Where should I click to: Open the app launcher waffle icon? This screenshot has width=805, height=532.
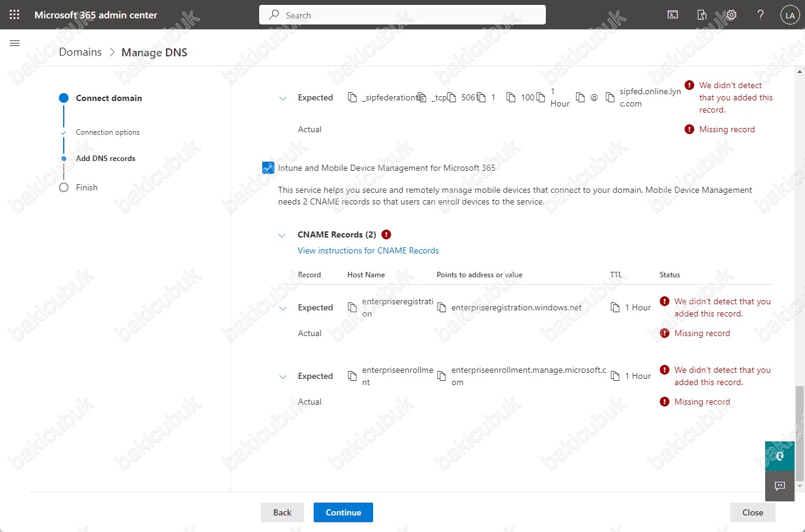(15, 15)
